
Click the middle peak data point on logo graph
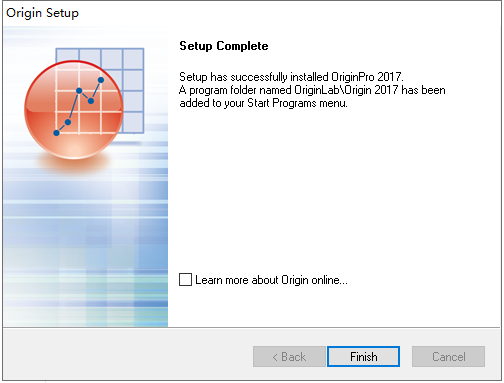click(79, 91)
